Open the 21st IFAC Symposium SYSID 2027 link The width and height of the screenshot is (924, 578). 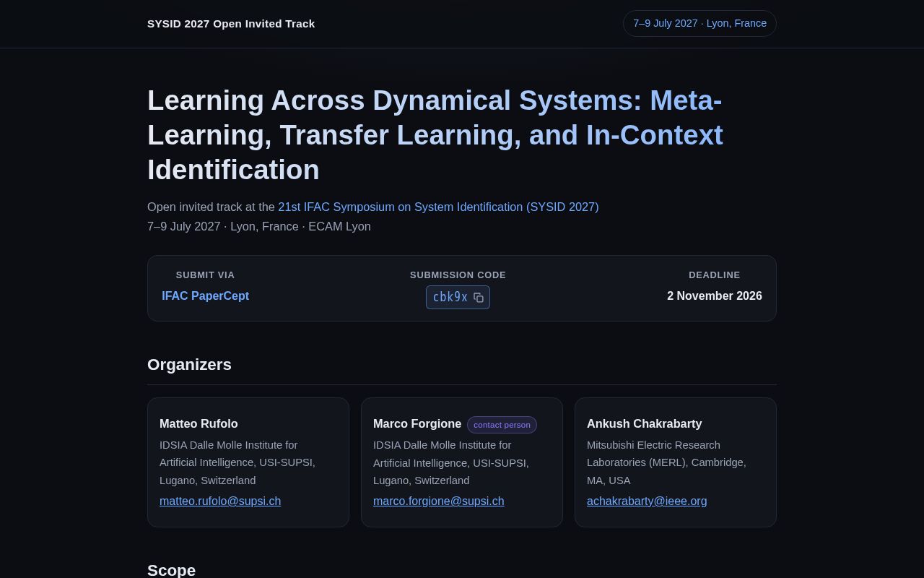point(438,207)
